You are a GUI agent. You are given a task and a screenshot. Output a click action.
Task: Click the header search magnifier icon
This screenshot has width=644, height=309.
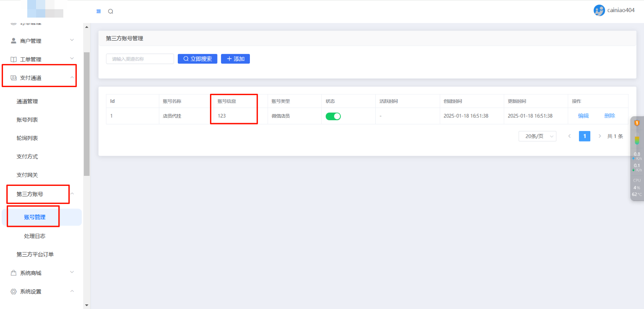coord(111,11)
